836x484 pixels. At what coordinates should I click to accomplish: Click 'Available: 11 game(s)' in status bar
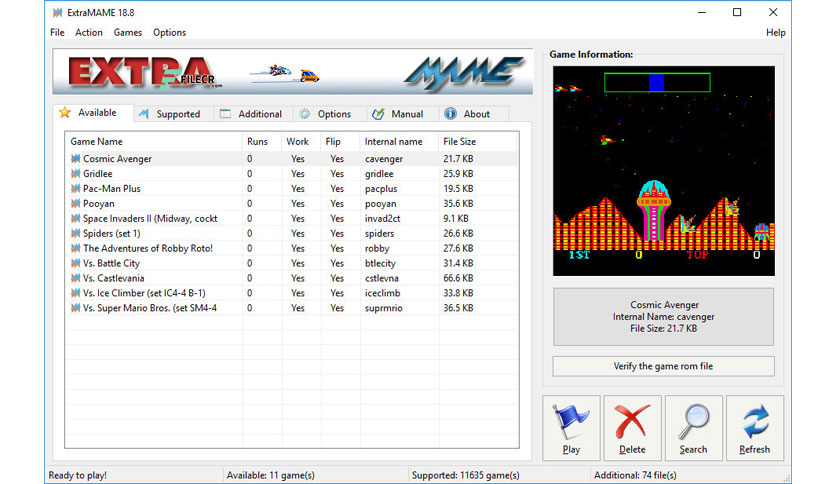tap(270, 475)
